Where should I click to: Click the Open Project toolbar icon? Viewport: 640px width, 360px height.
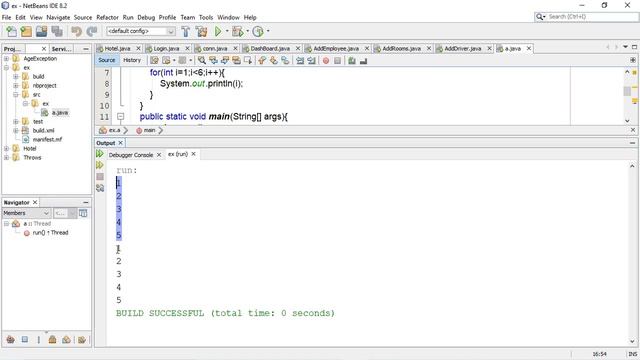(x=41, y=31)
